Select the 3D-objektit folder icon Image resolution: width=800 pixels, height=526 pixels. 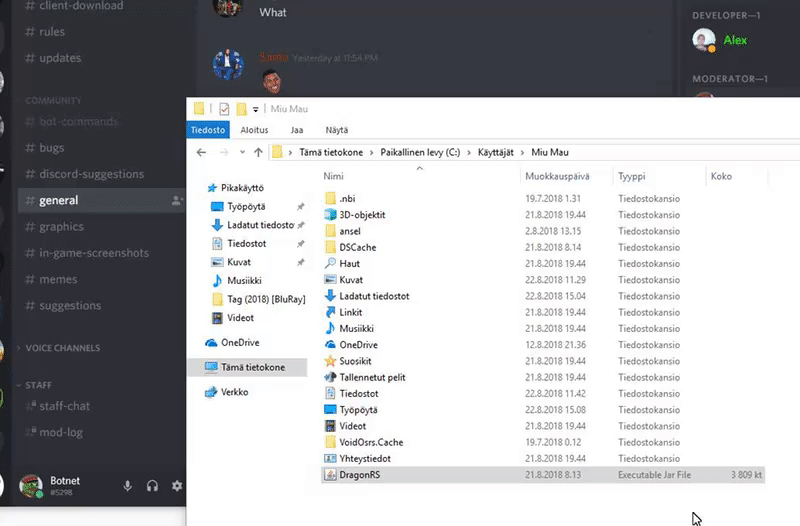pyautogui.click(x=330, y=215)
